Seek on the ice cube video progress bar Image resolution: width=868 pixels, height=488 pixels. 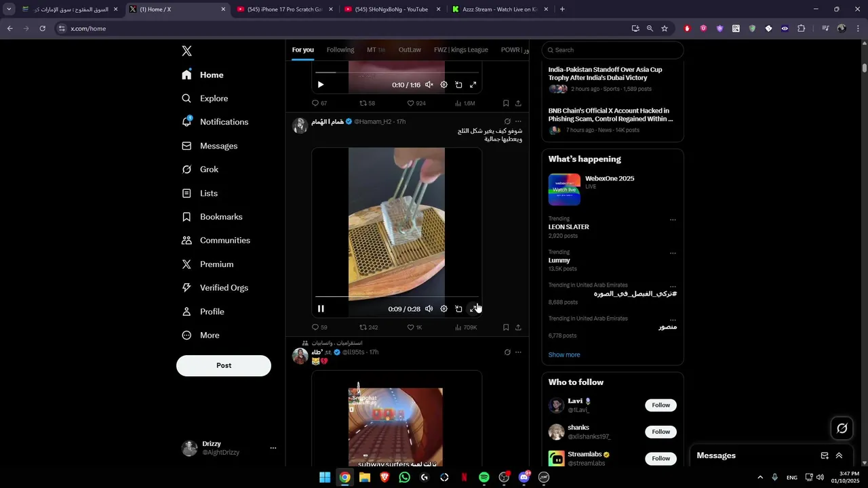pyautogui.click(x=397, y=296)
